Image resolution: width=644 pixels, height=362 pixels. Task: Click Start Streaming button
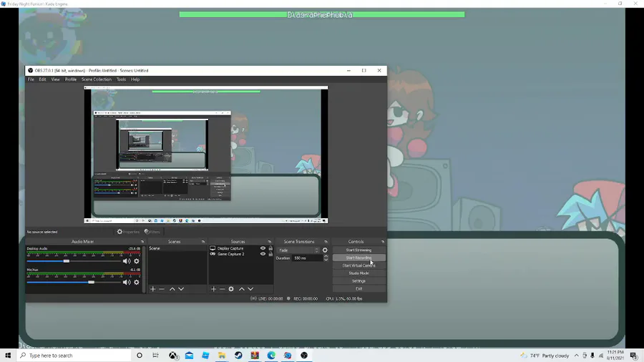pos(359,250)
